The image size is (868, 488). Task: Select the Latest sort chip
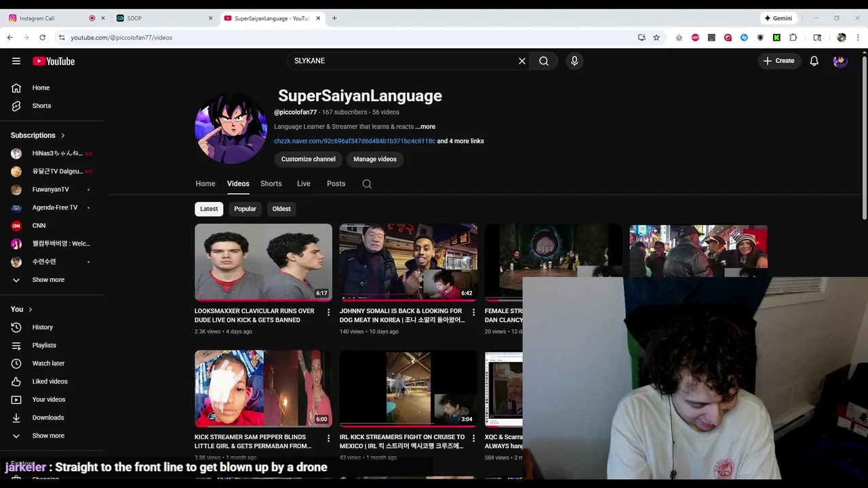click(209, 209)
